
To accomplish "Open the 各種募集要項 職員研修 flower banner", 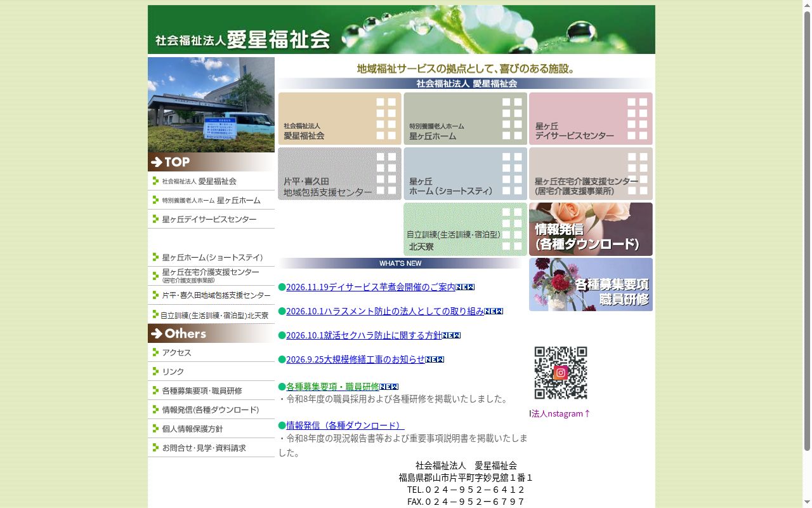I will (591, 284).
